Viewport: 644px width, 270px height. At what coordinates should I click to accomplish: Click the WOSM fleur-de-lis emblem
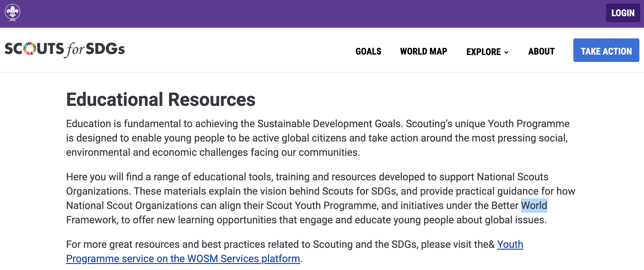click(13, 12)
